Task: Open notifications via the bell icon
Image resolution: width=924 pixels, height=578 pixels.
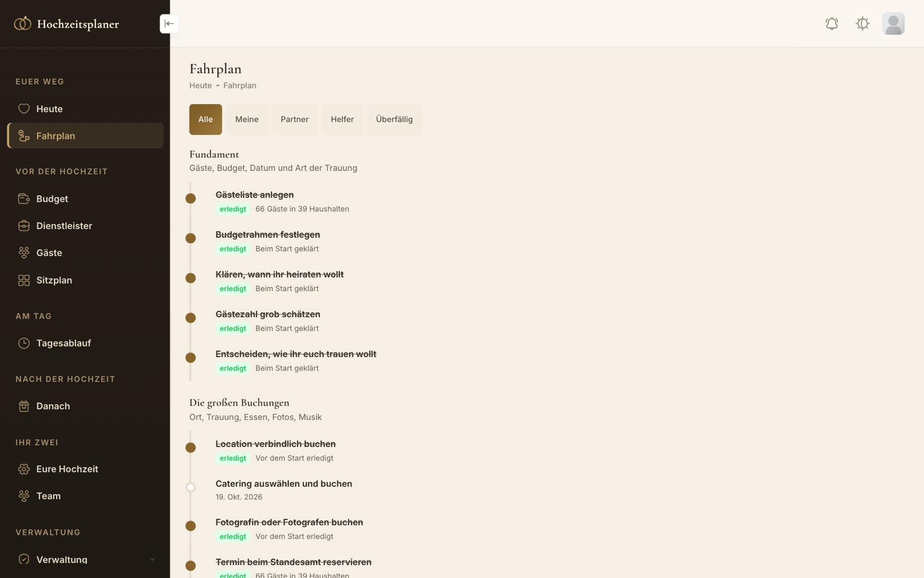Action: click(832, 24)
